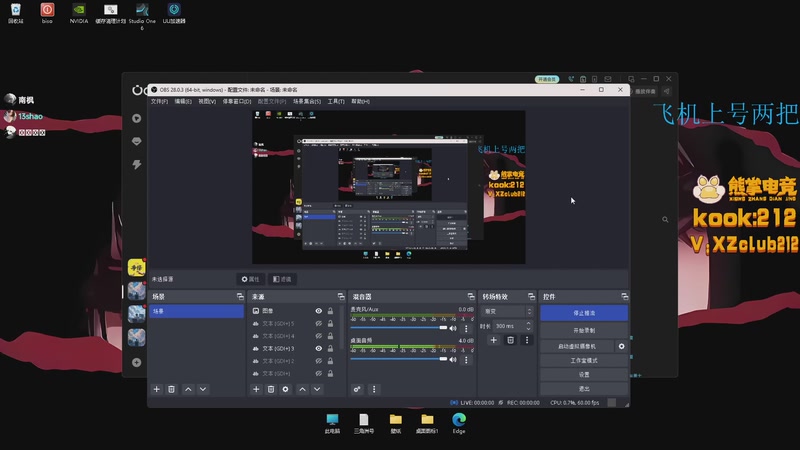Adjust 桌面音频 volume slider
Screen dimensions: 800x450
click(398, 359)
